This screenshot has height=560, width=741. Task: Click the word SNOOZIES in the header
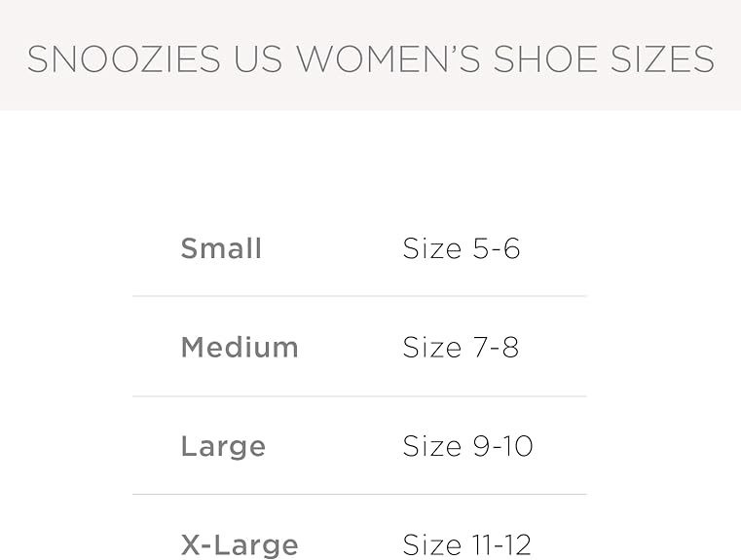(124, 59)
